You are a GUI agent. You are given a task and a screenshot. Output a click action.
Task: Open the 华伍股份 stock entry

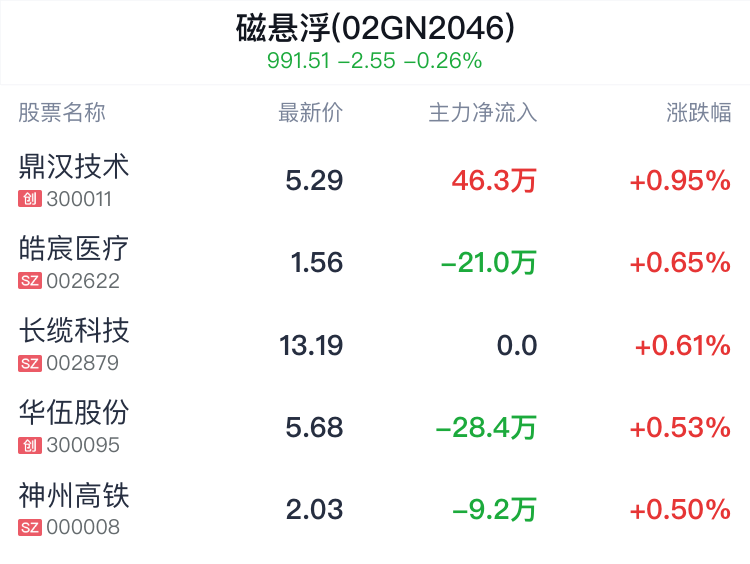(x=375, y=427)
